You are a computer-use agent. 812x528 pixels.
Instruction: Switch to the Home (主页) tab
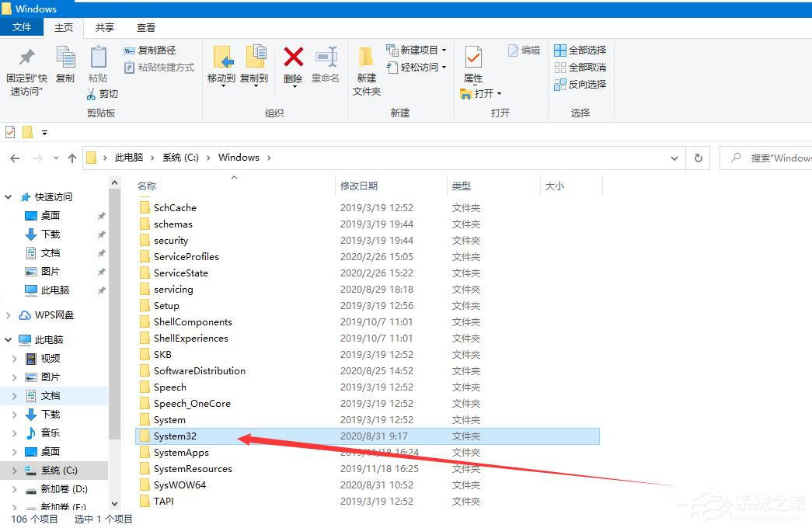click(x=64, y=27)
